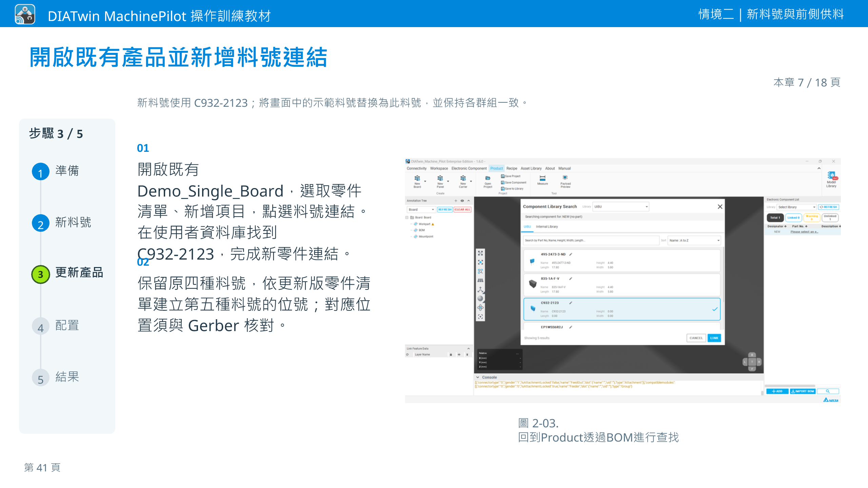Screen dimensions: 868x488
Task: Toggle the Total 1 filter chip
Action: tap(775, 218)
